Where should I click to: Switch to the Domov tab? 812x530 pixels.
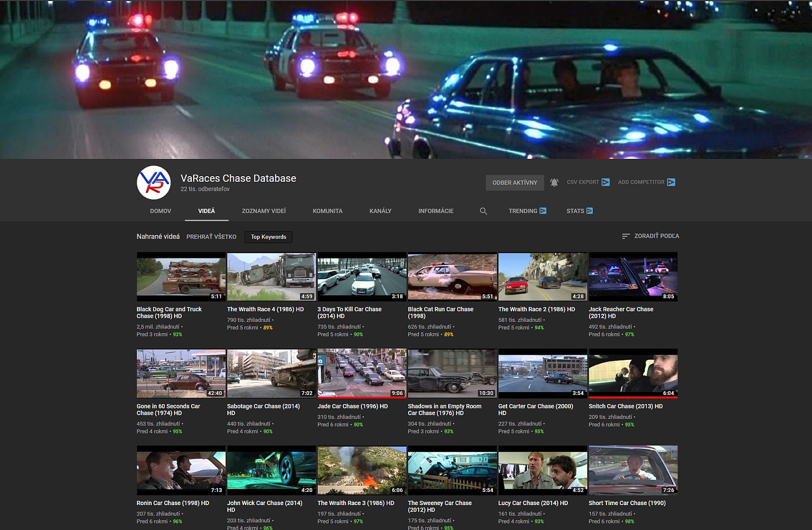click(160, 211)
